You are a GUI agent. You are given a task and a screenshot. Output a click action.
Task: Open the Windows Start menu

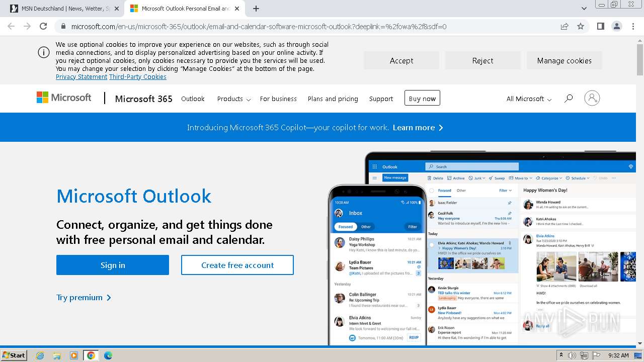click(14, 355)
